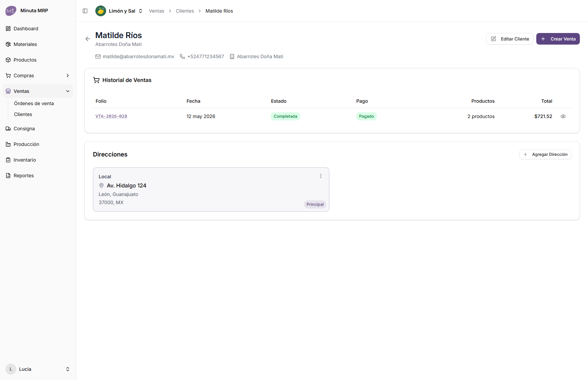Click Matilde Ríos breadcrumb text

click(x=219, y=11)
